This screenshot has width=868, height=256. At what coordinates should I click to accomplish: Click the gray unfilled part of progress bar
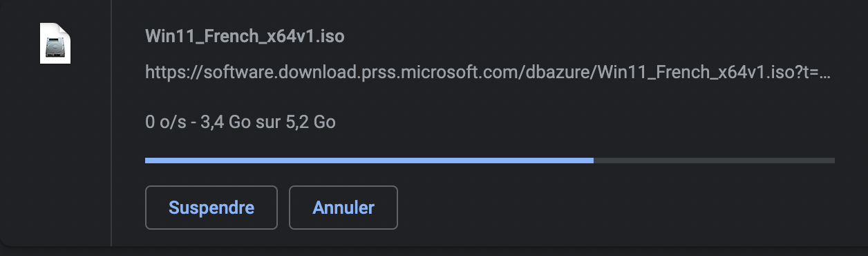(x=714, y=161)
